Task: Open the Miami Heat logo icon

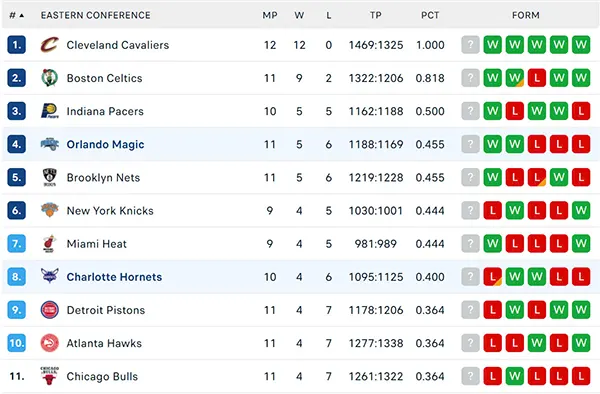Action: click(x=50, y=244)
